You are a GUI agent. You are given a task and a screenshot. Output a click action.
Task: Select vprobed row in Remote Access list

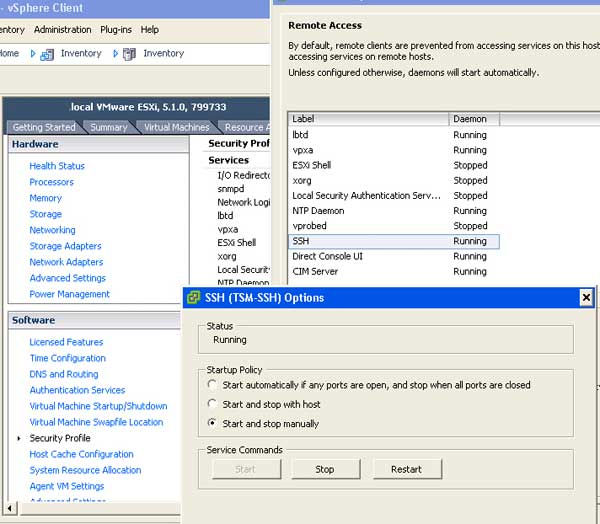[x=394, y=226]
